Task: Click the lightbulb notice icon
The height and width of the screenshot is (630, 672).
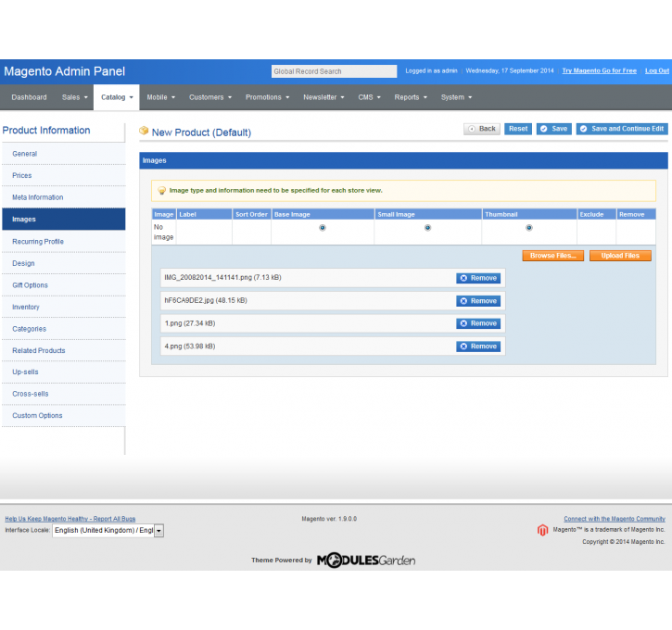Action: [161, 191]
